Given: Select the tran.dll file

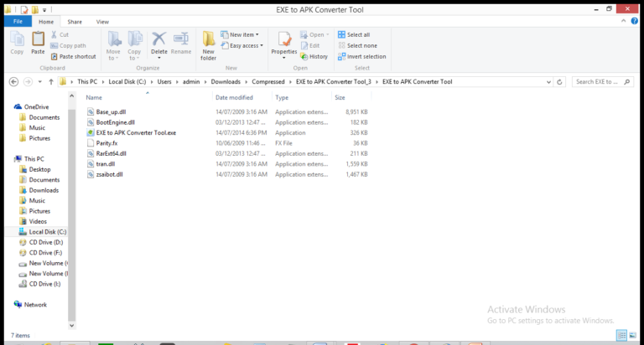Looking at the screenshot, I should pos(106,163).
